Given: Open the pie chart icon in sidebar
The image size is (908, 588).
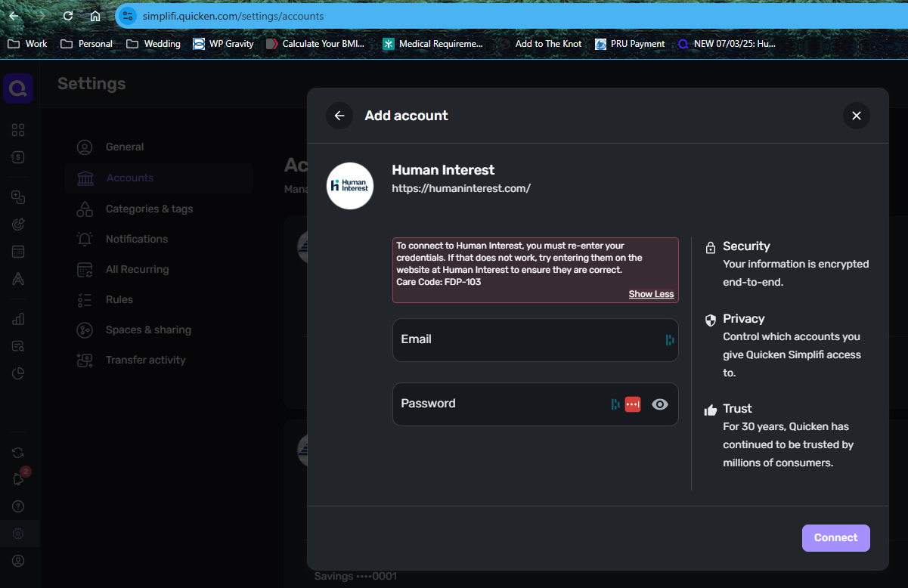Looking at the screenshot, I should (x=18, y=373).
